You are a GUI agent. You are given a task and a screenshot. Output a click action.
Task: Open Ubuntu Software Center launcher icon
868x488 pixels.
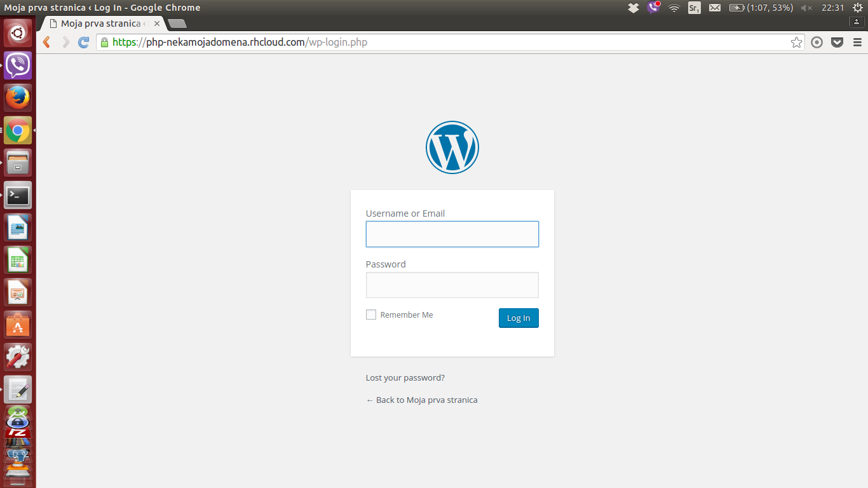18,325
